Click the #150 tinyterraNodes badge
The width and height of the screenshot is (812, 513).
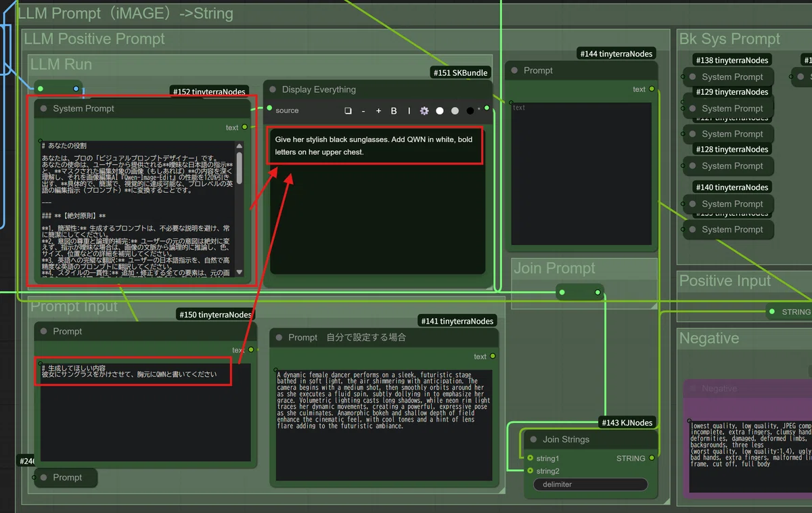pyautogui.click(x=215, y=314)
